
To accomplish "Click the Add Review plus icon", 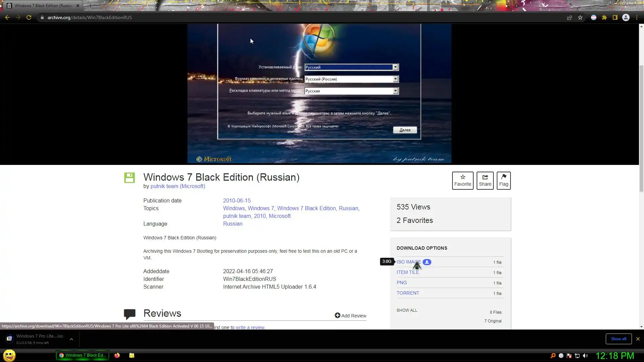I will (337, 315).
